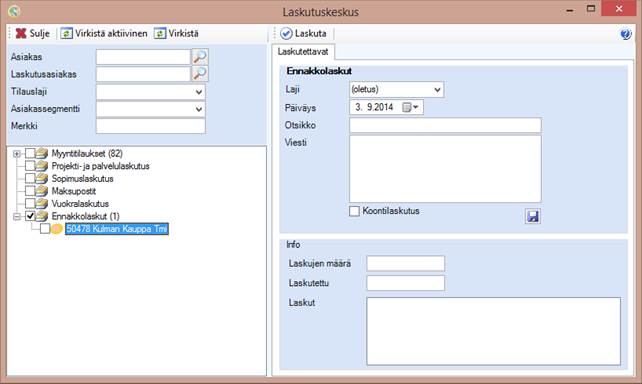Expand the Myyntitilaukset tree node
642x384 pixels.
pos(17,154)
